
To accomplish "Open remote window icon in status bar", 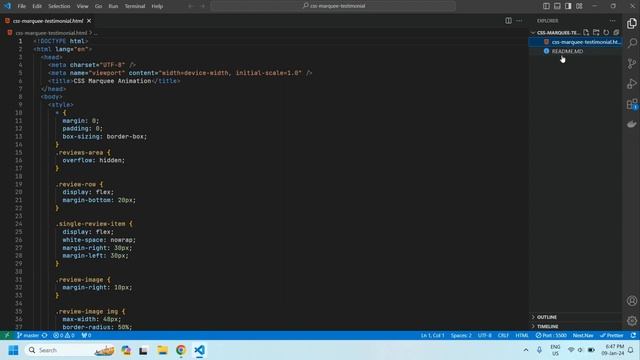I will [x=7, y=336].
